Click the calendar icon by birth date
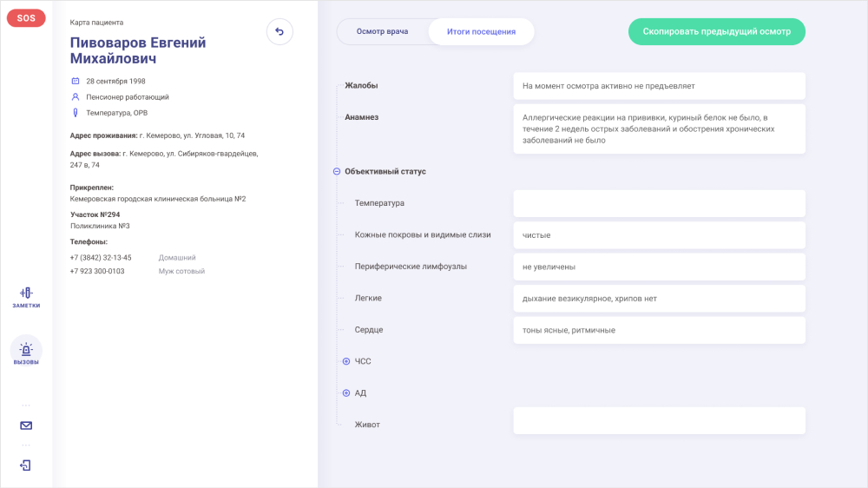 click(76, 81)
